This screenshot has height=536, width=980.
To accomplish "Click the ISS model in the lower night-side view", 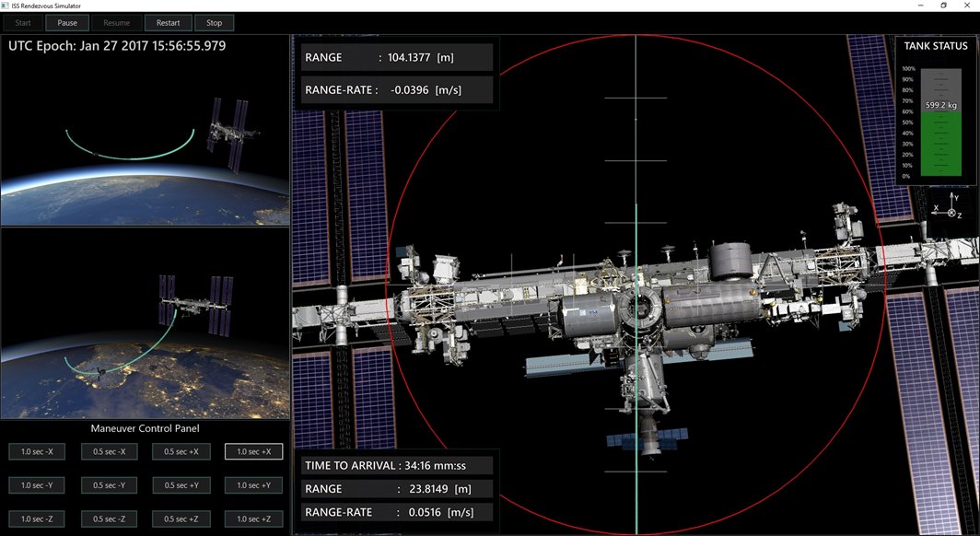I will pyautogui.click(x=195, y=305).
